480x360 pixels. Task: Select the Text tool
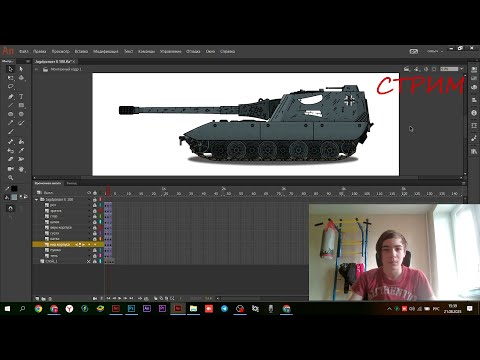click(x=21, y=97)
